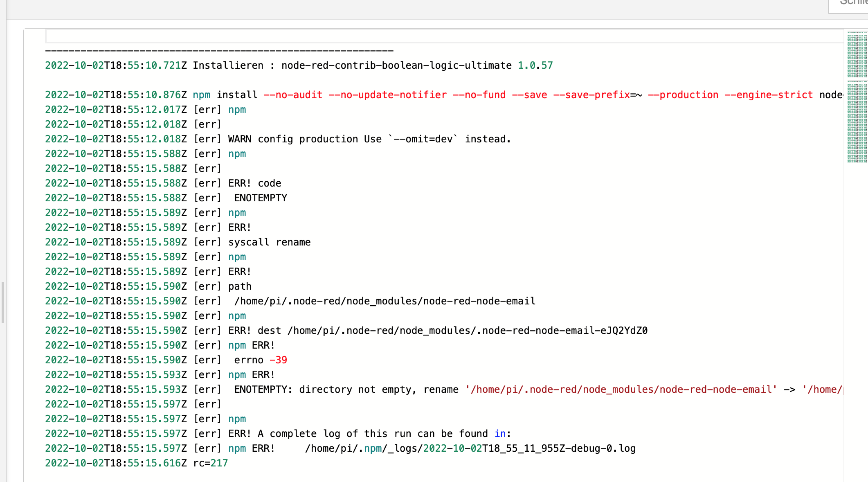Click the minimap's lower log block

[x=857, y=122]
